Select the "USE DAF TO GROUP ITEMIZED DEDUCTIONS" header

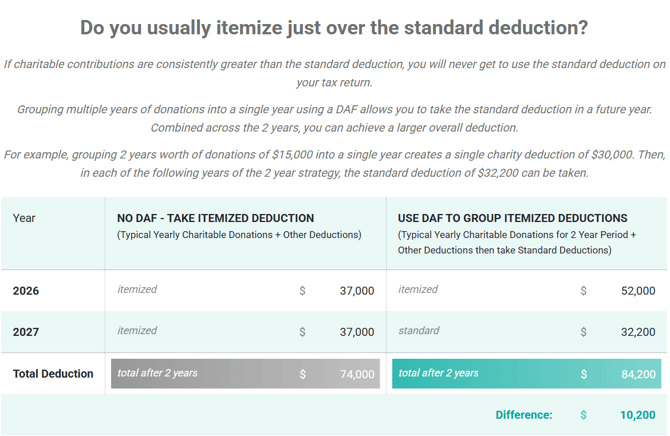(x=512, y=218)
